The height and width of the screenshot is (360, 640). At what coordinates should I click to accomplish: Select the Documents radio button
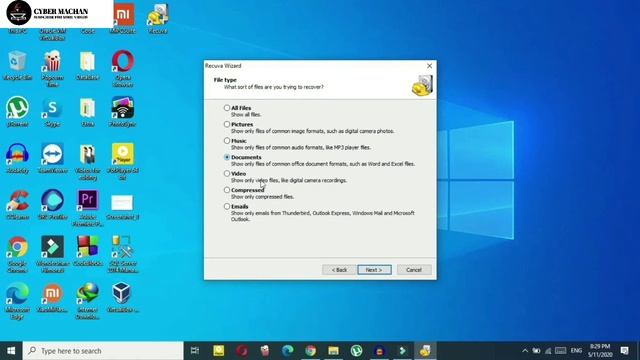point(227,157)
